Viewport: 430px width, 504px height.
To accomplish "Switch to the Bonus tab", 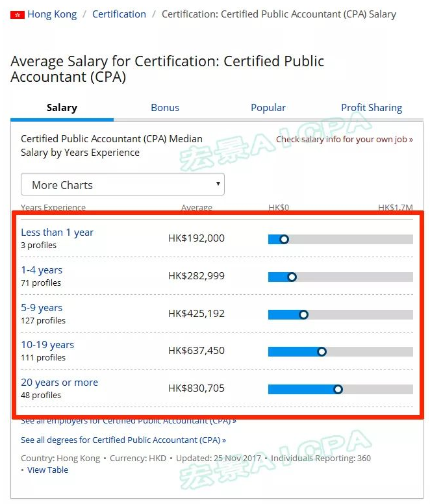I will click(x=165, y=108).
